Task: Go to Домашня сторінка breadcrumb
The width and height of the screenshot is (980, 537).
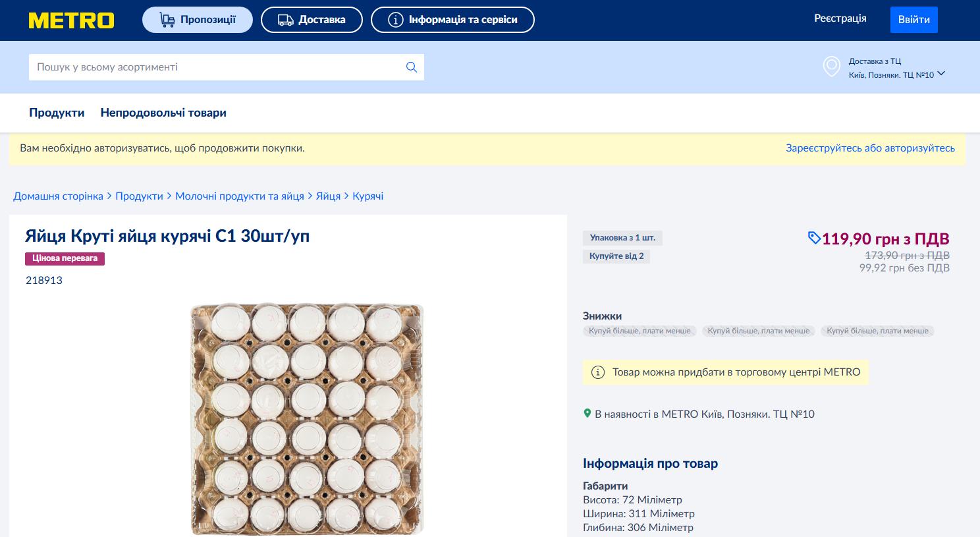Action: pos(58,196)
